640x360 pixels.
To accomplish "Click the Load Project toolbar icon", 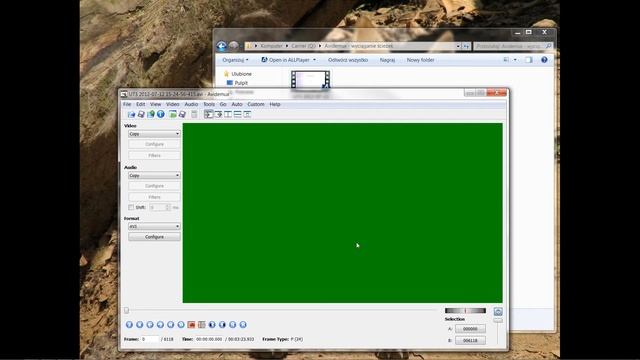I will click(x=173, y=114).
